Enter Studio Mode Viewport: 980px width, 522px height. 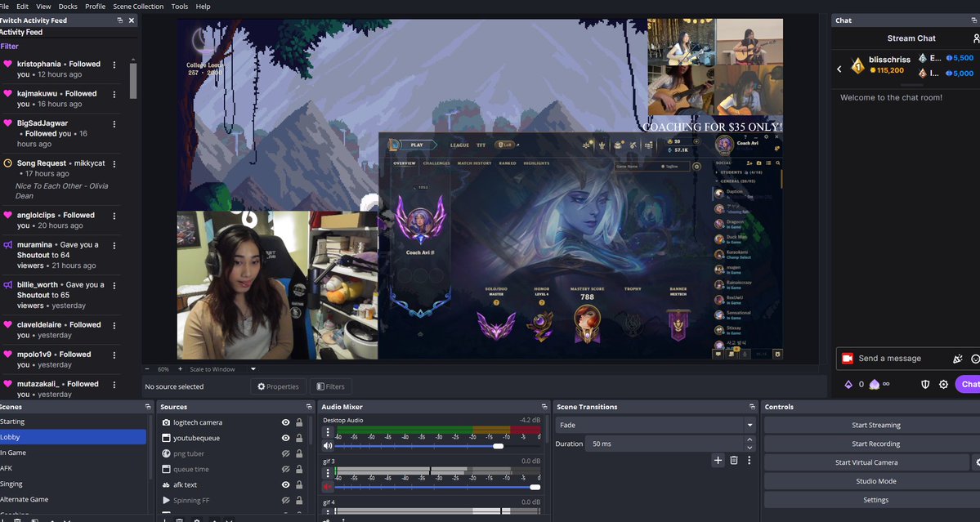coord(875,481)
